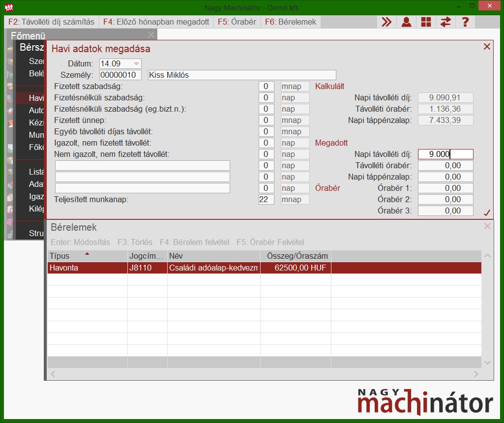The width and height of the screenshot is (504, 423).
Task: Click the Fizetésnélküli szabadság days field
Action: tap(266, 97)
